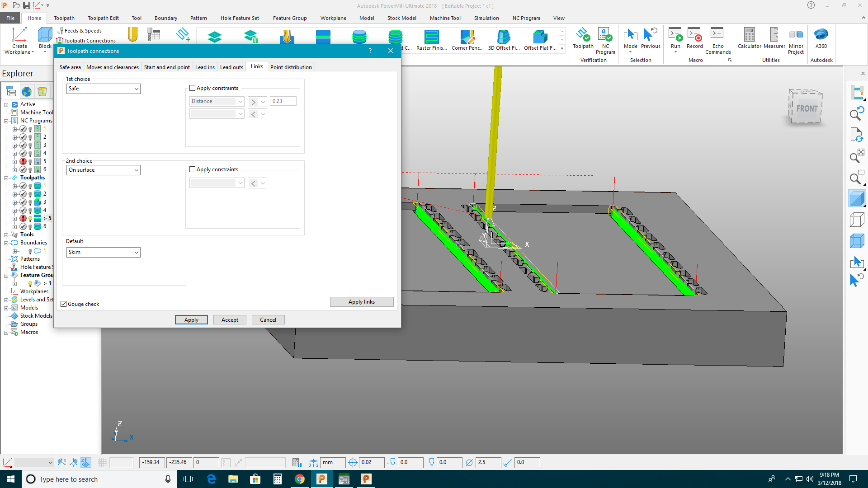Viewport: 868px width, 488px height.
Task: Open Chrome from the taskbar
Action: (300, 479)
